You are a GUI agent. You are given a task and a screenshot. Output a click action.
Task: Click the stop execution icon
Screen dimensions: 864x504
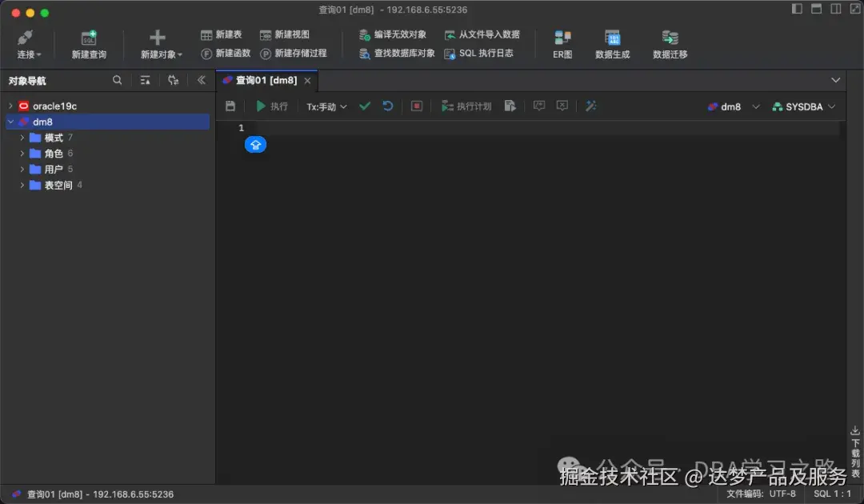point(416,106)
